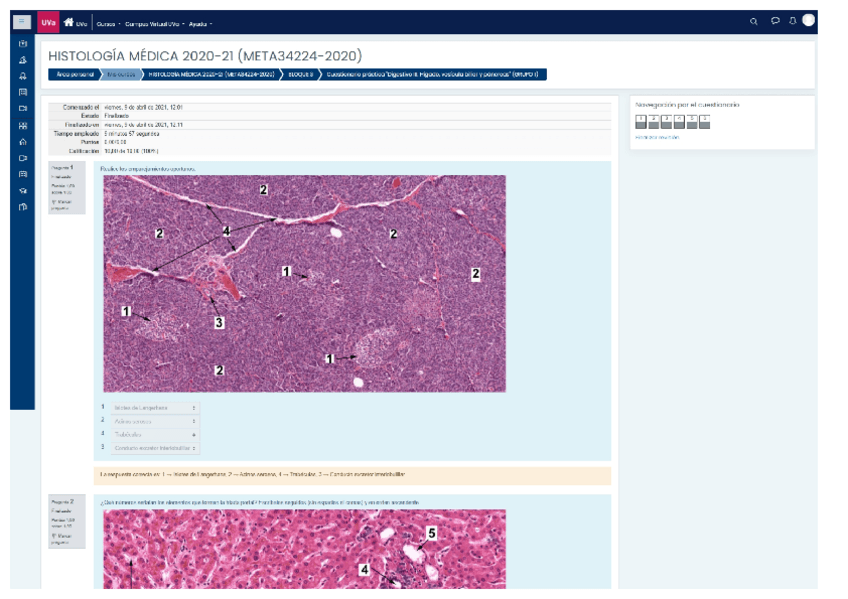848x599 pixels.
Task: Go to Mis cursos breadcrumb
Action: click(121, 74)
